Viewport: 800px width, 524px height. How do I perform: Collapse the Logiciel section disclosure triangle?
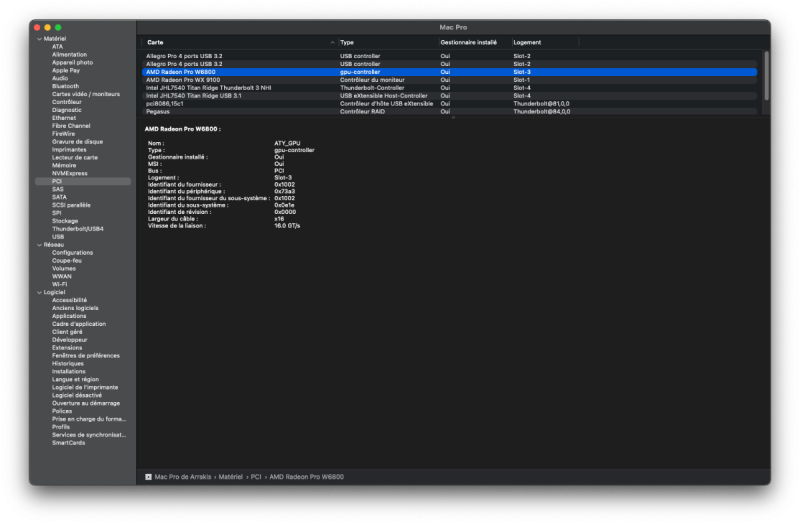pyautogui.click(x=38, y=292)
